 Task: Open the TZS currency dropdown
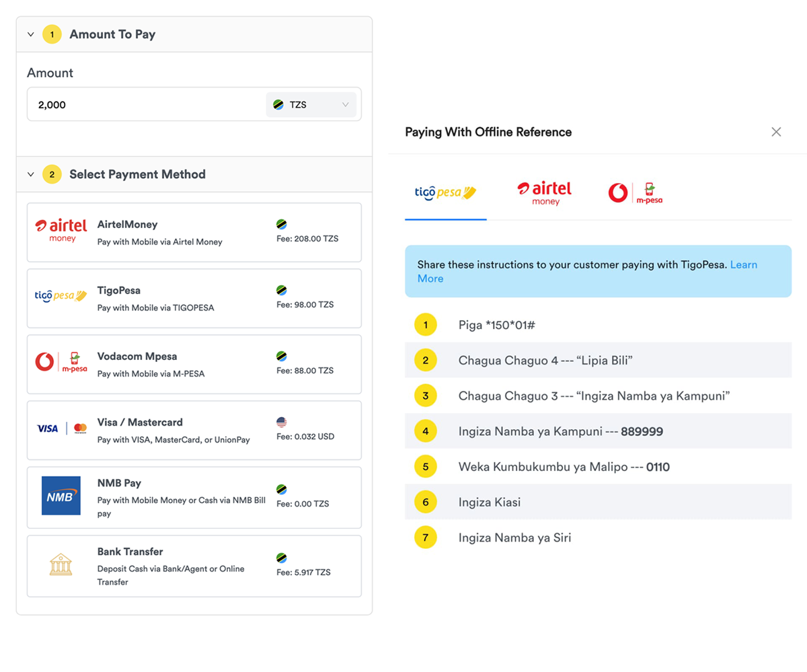click(311, 105)
